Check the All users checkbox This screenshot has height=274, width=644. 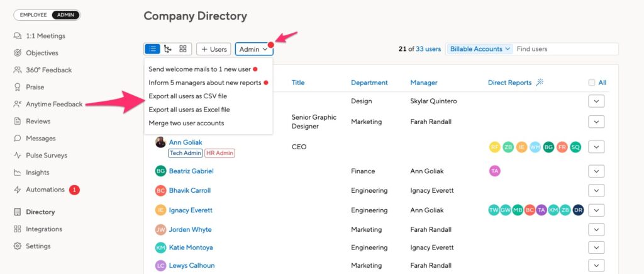pyautogui.click(x=591, y=83)
